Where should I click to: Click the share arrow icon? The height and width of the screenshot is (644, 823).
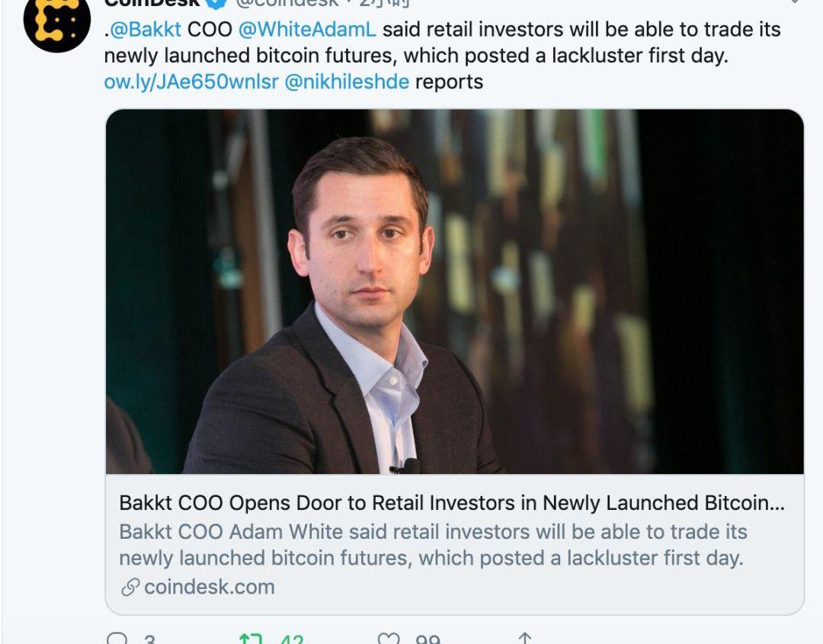(x=525, y=639)
